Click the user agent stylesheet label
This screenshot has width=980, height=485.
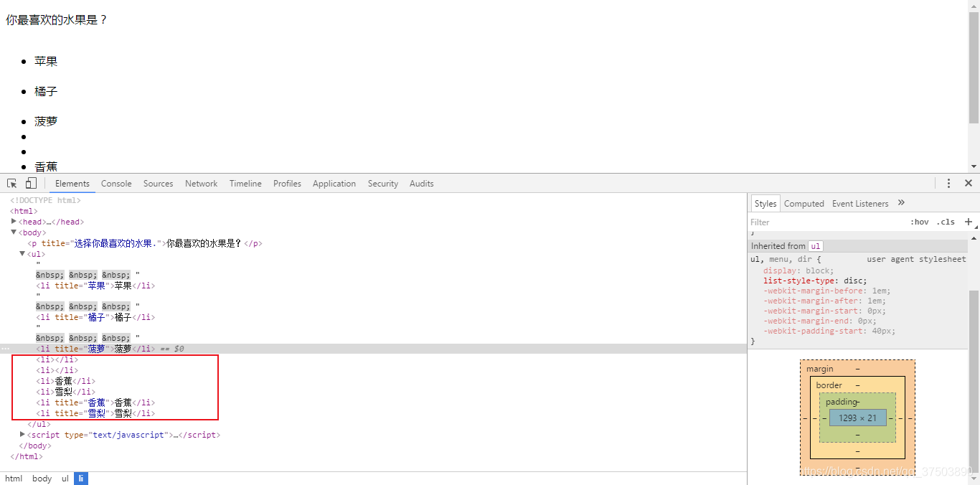click(916, 259)
